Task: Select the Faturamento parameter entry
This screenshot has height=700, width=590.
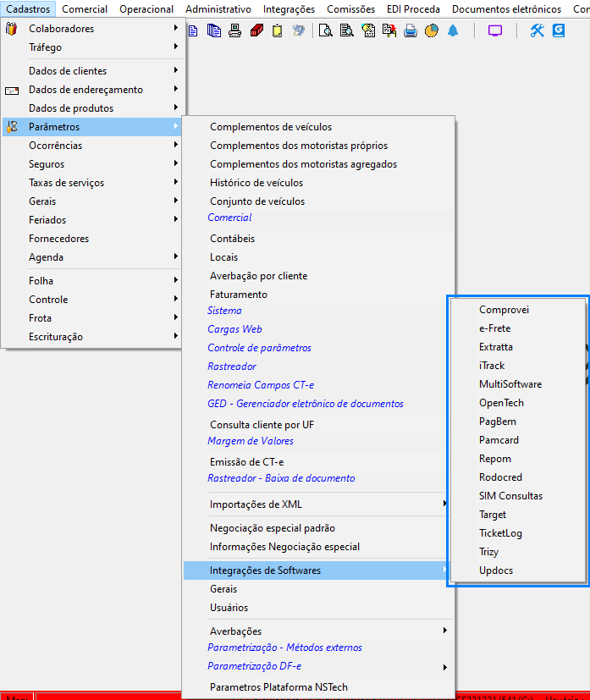Action: 318,295
